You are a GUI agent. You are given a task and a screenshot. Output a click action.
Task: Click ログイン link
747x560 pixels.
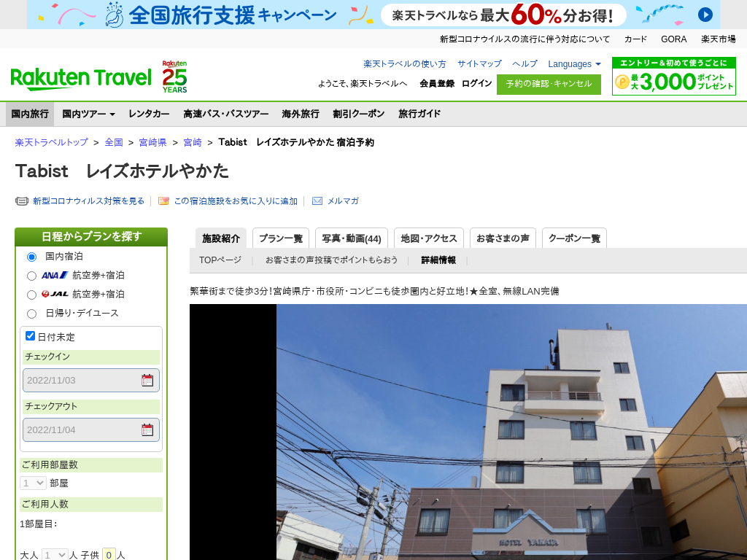476,83
